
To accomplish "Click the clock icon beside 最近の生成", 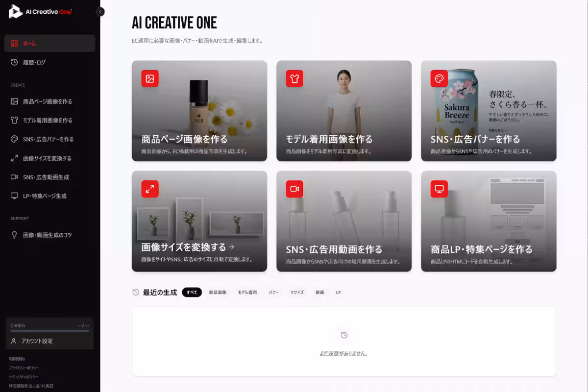I will click(136, 292).
